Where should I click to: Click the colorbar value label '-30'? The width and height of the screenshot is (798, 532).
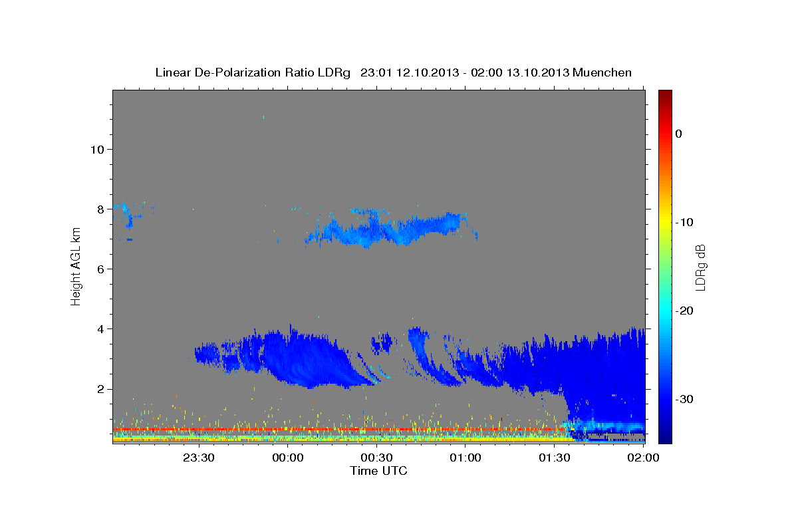coord(685,399)
